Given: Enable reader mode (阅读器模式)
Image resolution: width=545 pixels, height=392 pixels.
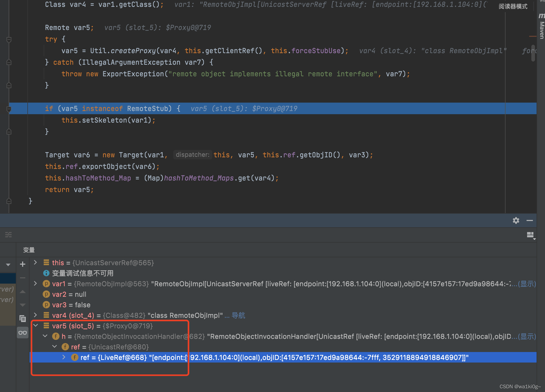Looking at the screenshot, I should (513, 6).
